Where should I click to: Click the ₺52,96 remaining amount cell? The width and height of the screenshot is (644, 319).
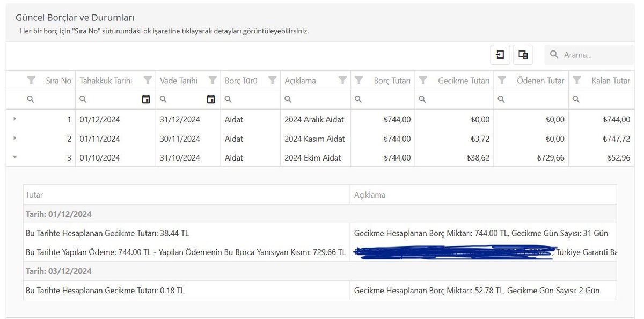[x=601, y=158]
